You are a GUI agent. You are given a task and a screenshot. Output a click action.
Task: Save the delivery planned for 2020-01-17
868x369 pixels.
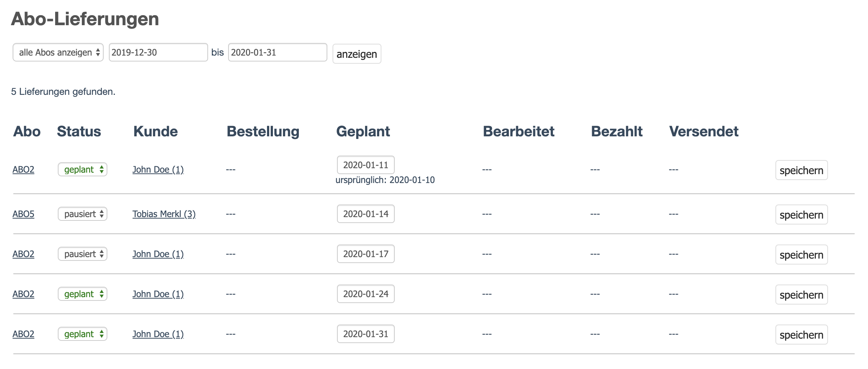801,255
